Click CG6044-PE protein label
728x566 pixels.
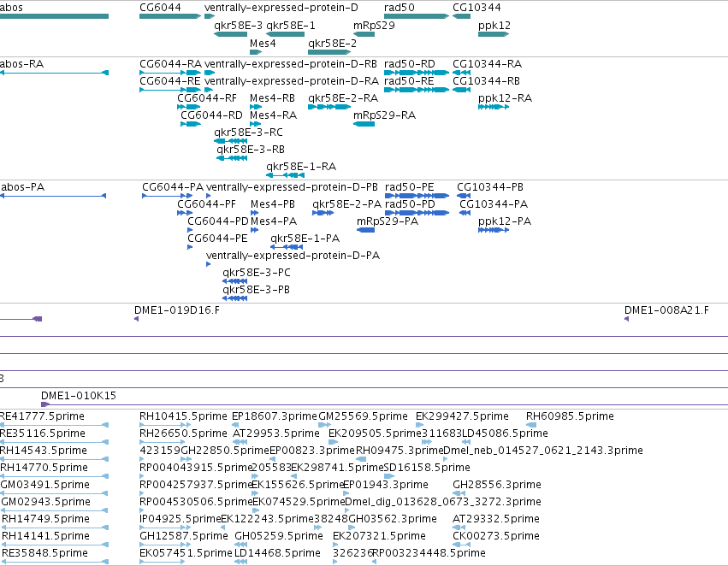217,239
